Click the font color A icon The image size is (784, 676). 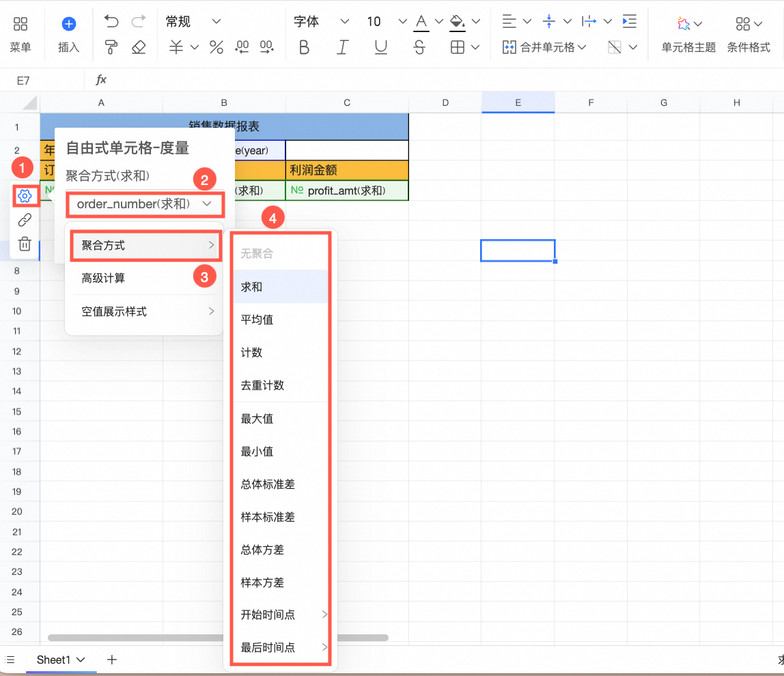[x=421, y=23]
